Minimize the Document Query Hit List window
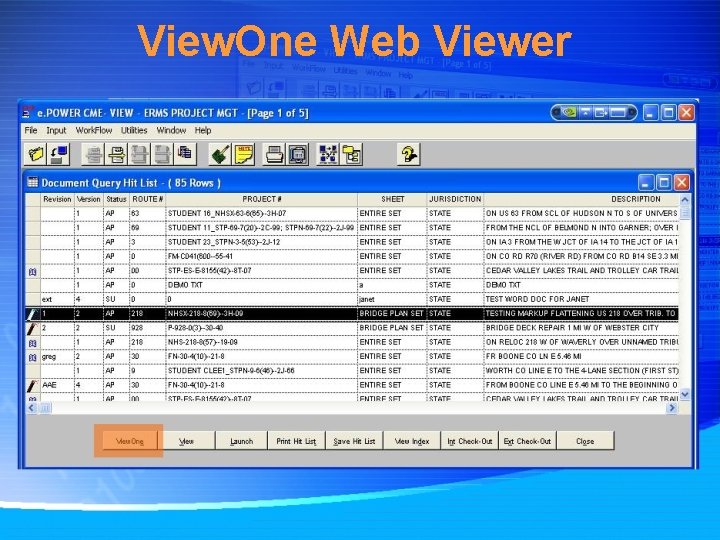The width and height of the screenshot is (720, 540). click(646, 183)
